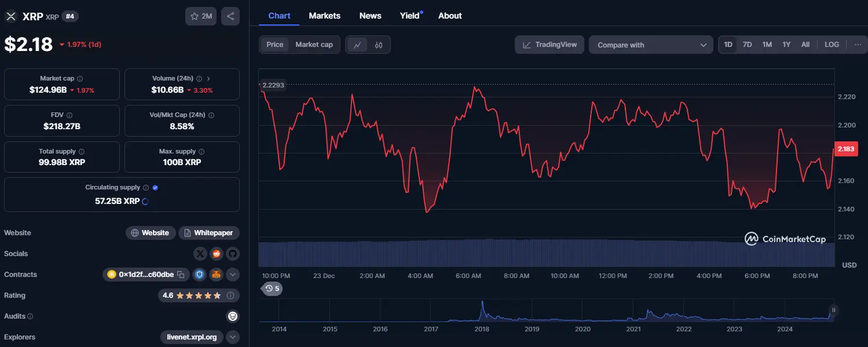This screenshot has width=868, height=347.
Task: Toggle LOG scale on chart
Action: [832, 45]
